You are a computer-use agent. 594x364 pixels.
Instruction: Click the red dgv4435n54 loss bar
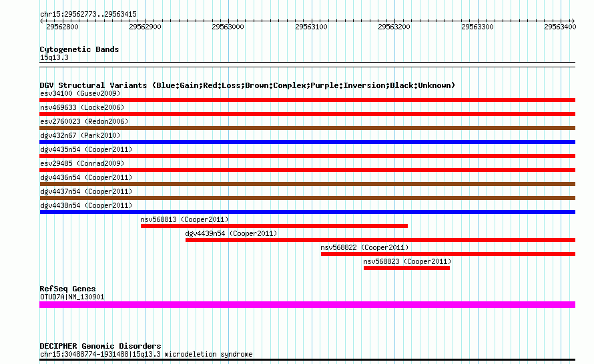tap(307, 156)
